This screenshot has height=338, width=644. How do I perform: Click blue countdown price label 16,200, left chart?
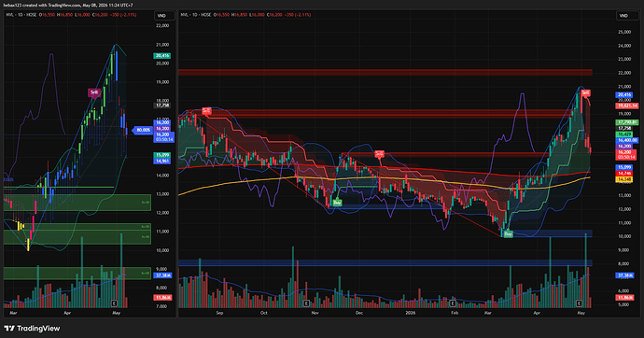[x=163, y=137]
